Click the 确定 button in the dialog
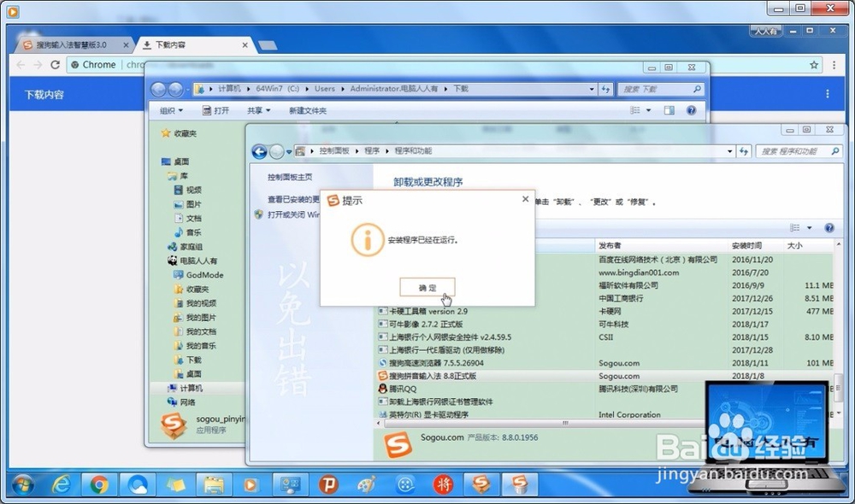855x504 pixels. pos(427,287)
